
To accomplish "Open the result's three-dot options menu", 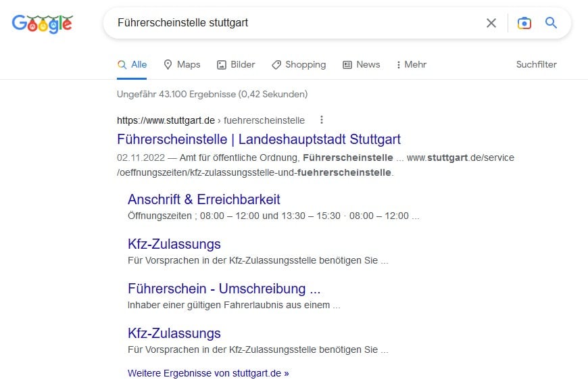I will click(x=322, y=120).
